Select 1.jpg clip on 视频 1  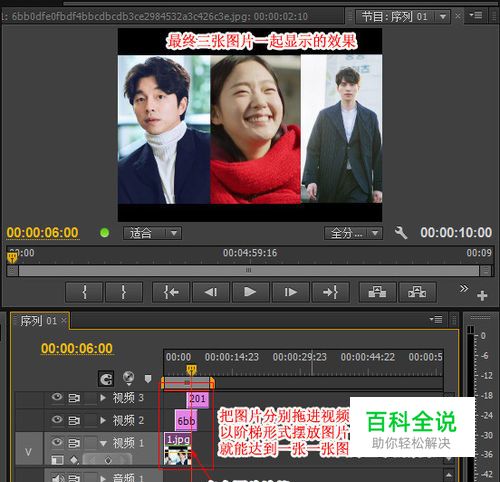178,448
